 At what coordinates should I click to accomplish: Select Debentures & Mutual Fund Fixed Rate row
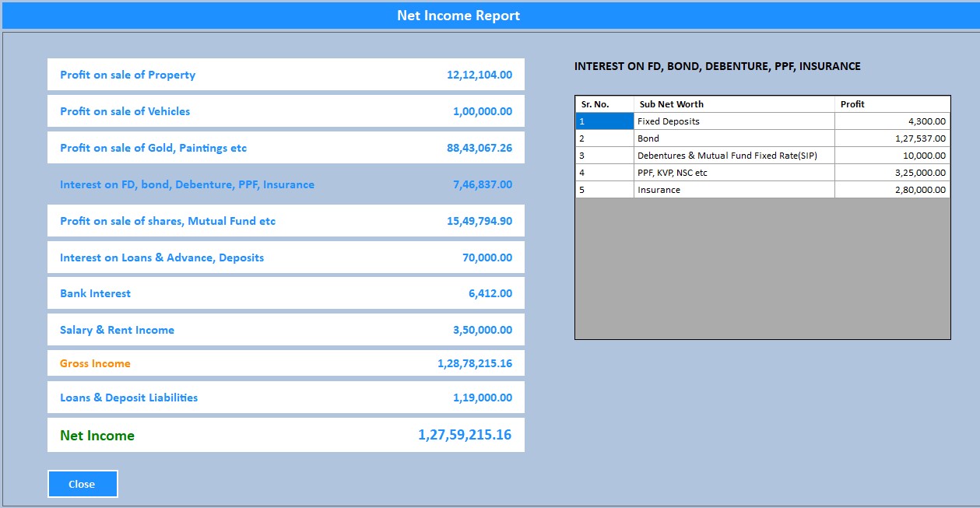click(x=733, y=156)
